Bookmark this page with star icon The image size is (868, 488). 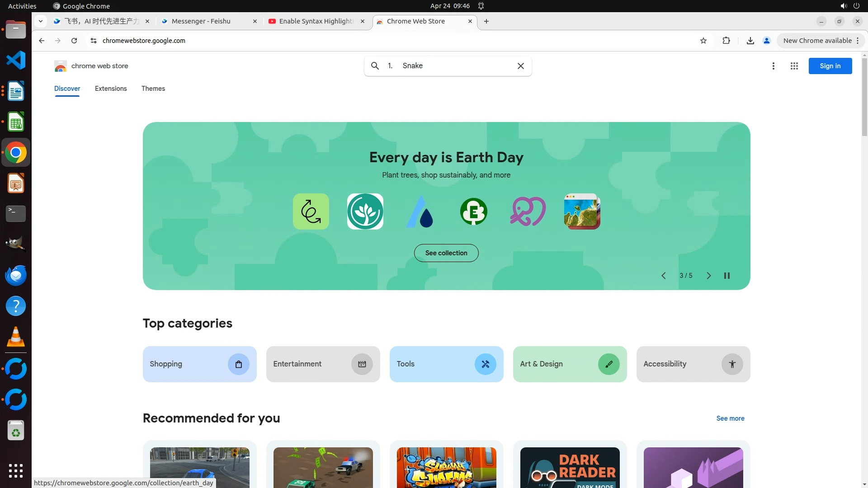click(x=703, y=41)
